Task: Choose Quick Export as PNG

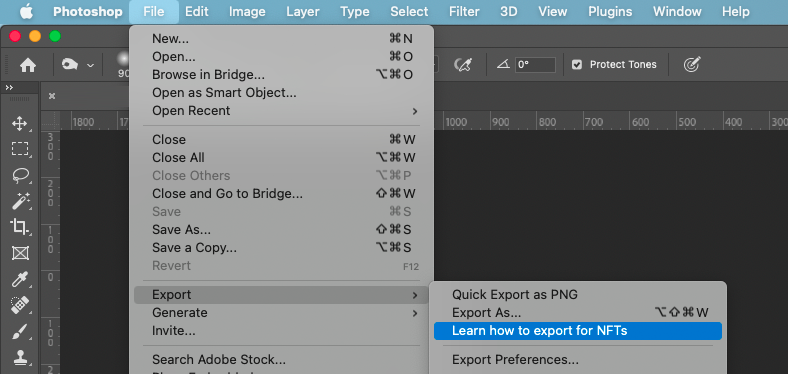Action: pyautogui.click(x=578, y=295)
